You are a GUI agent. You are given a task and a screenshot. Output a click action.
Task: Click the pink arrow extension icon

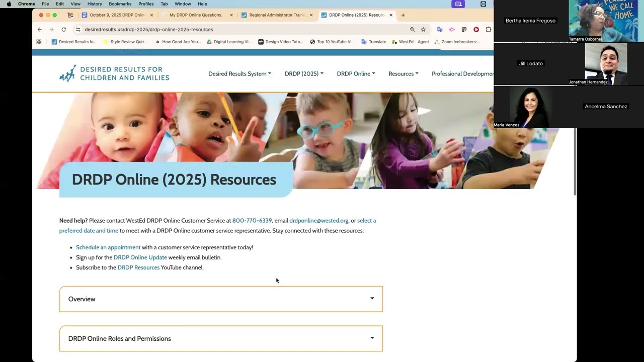tap(452, 30)
